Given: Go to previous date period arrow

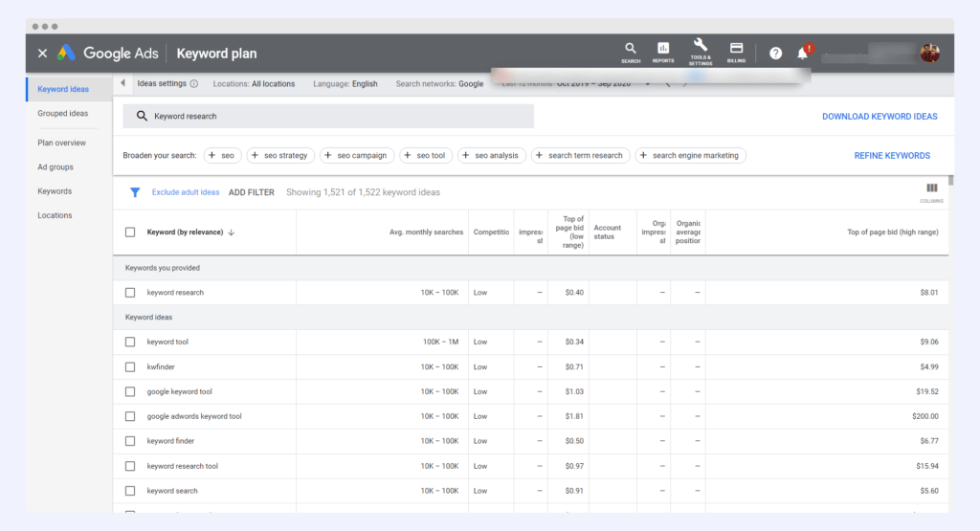Looking at the screenshot, I should [x=667, y=84].
